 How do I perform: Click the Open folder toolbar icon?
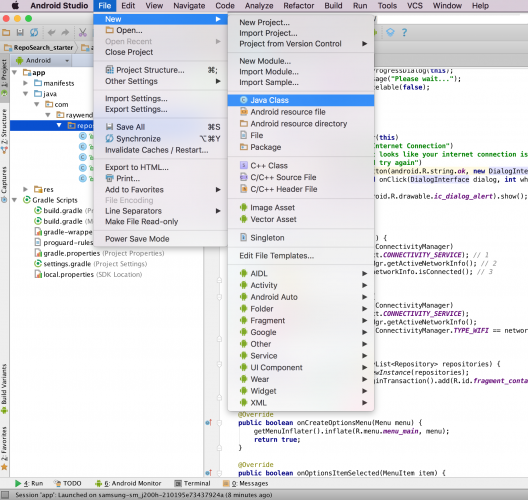6,32
